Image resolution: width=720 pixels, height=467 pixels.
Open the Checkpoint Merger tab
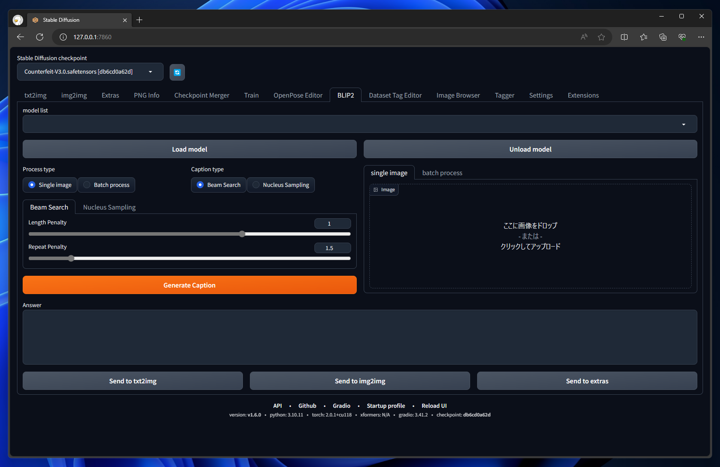pos(202,96)
